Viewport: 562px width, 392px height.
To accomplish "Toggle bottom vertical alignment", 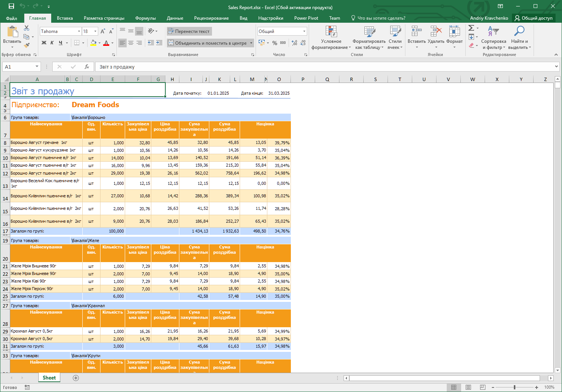I will (139, 31).
